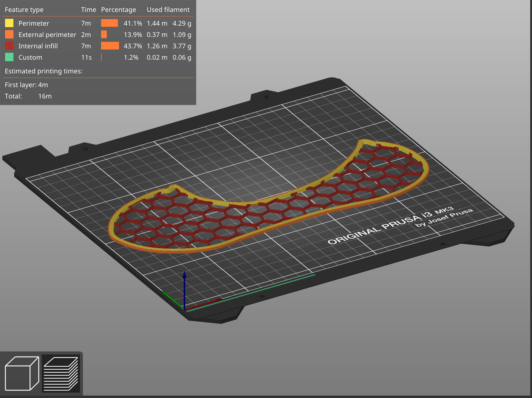Open the Percentage column header

point(119,9)
